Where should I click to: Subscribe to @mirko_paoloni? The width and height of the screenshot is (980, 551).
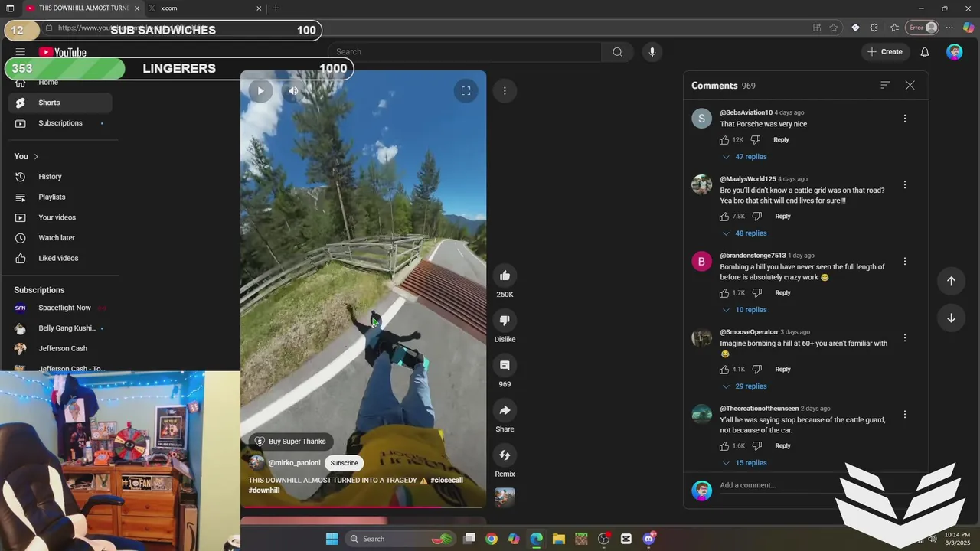tap(344, 463)
